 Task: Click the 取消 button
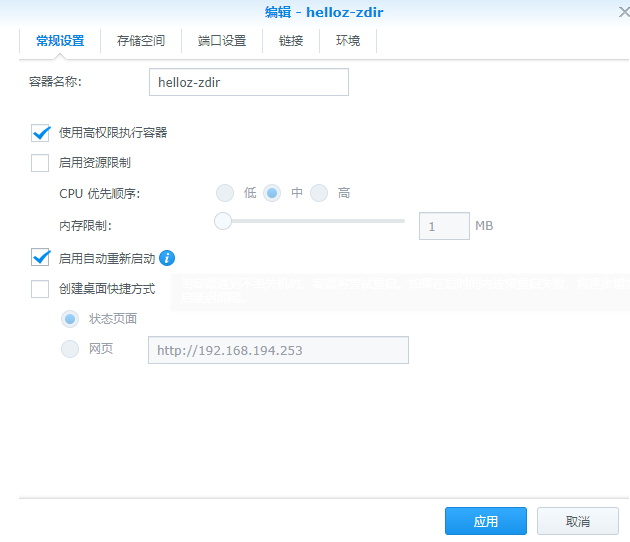[578, 521]
